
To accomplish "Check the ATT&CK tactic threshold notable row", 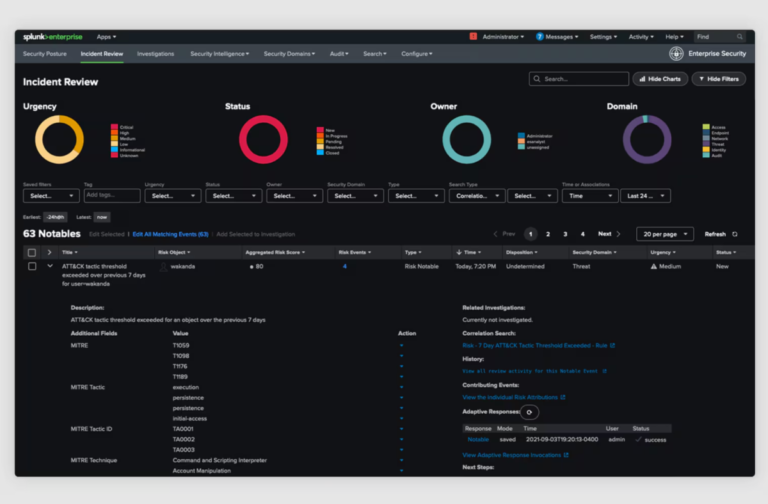I will pos(32,266).
